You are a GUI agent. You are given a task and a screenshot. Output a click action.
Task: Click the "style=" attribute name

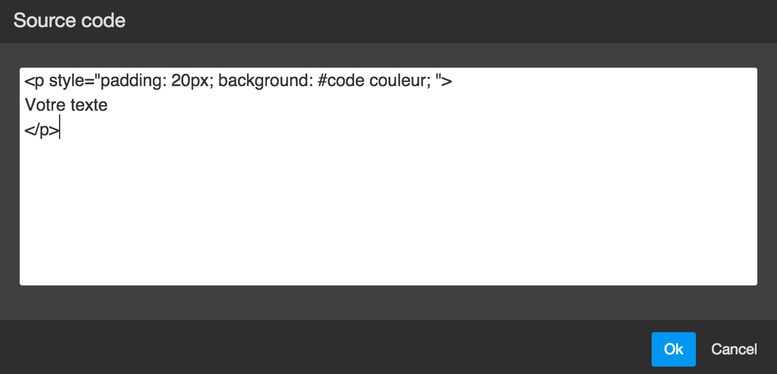[71, 81]
